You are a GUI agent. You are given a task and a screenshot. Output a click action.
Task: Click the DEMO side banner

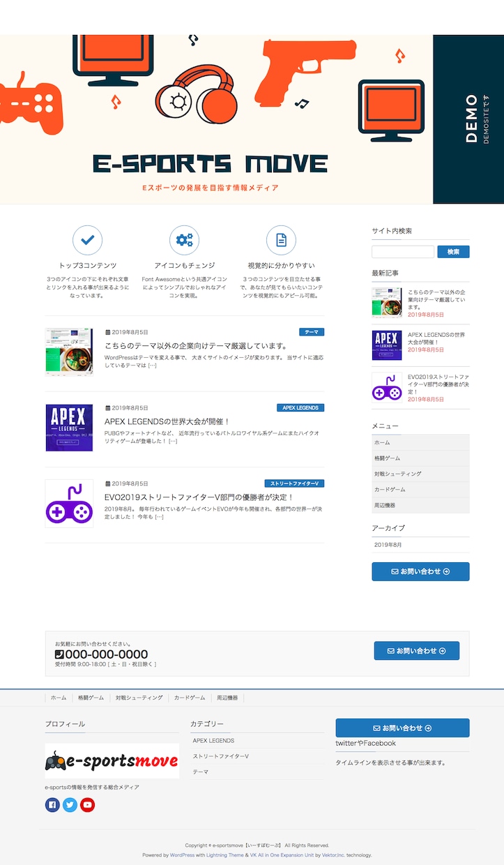[x=468, y=119]
